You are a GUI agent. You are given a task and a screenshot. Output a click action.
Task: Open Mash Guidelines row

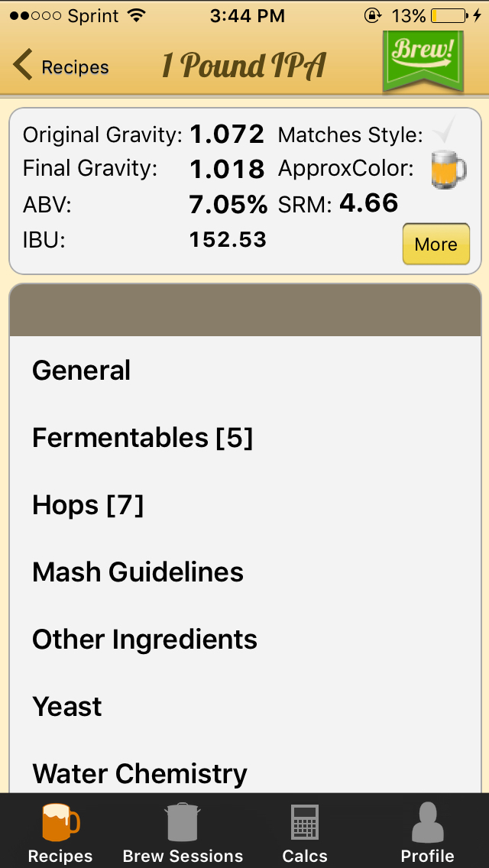(244, 572)
